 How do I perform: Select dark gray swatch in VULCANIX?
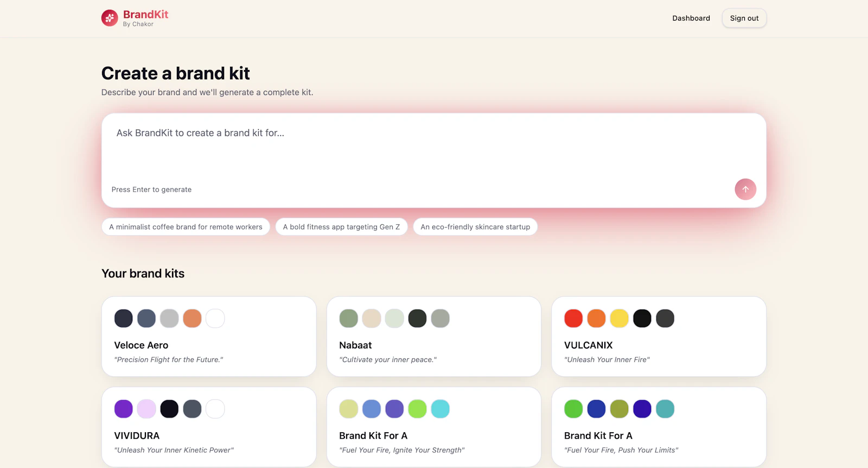tap(665, 319)
